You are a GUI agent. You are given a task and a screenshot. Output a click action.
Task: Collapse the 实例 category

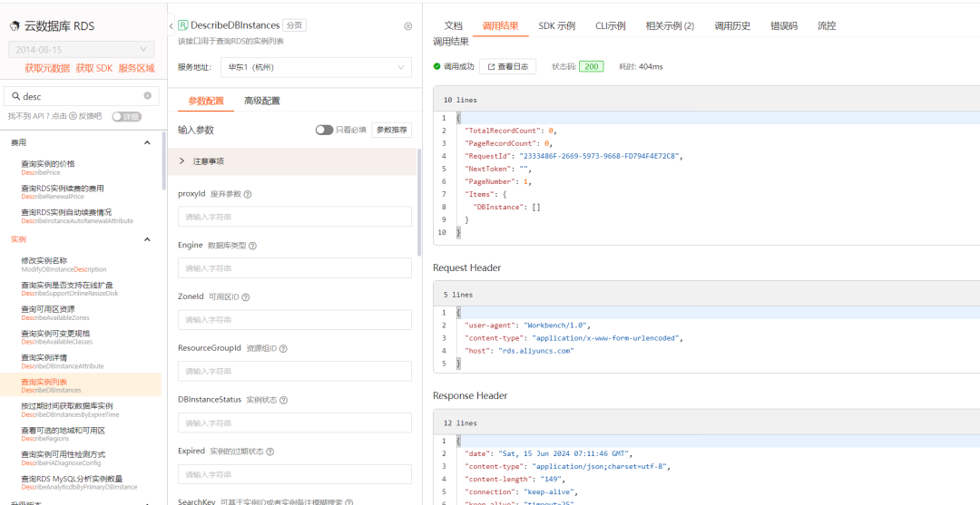pos(148,239)
